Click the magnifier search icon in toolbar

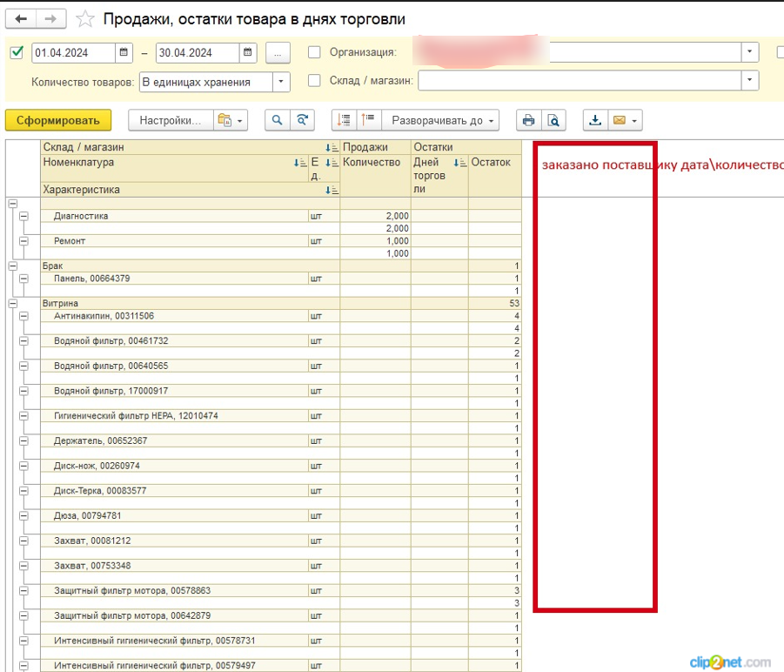[277, 120]
